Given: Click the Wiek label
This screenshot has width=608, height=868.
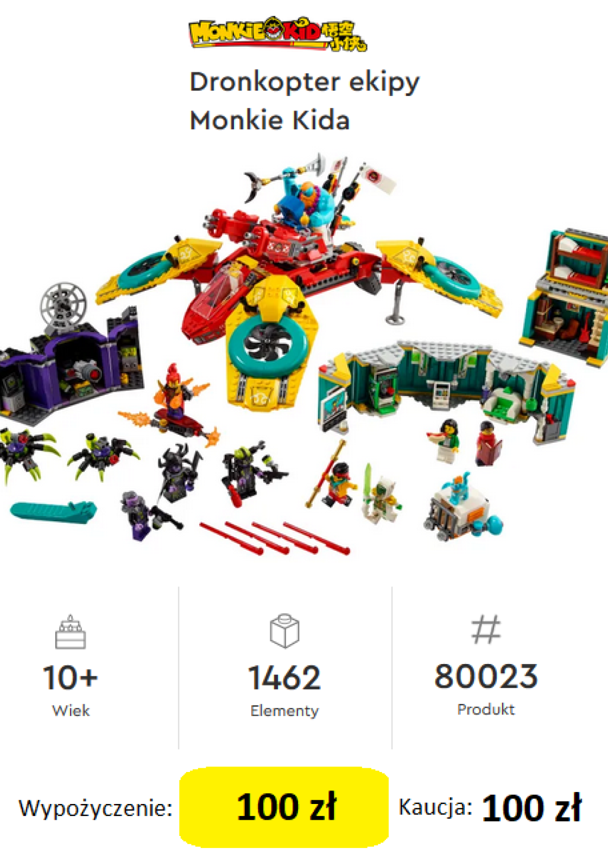Looking at the screenshot, I should [x=71, y=711].
